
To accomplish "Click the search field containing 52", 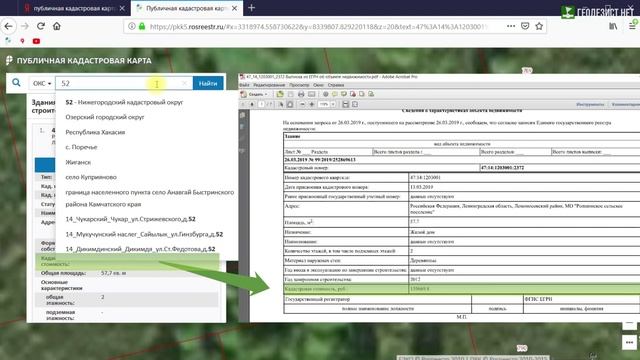I will pos(124,83).
